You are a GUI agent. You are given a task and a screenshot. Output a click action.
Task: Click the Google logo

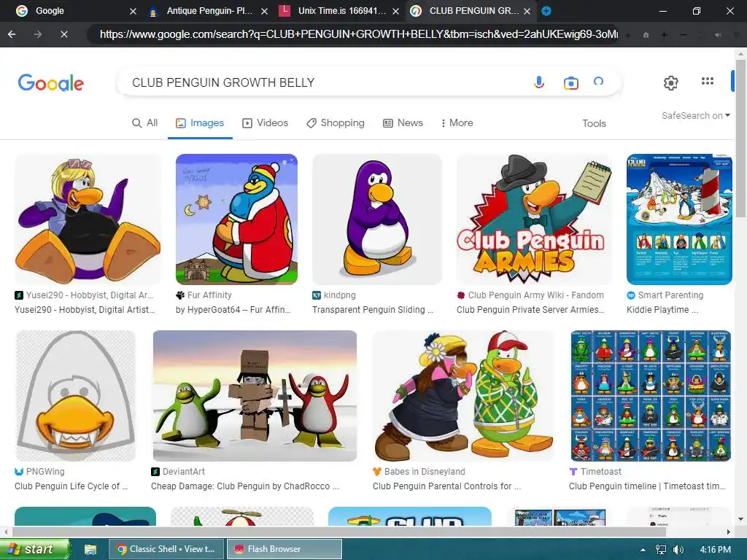51,83
